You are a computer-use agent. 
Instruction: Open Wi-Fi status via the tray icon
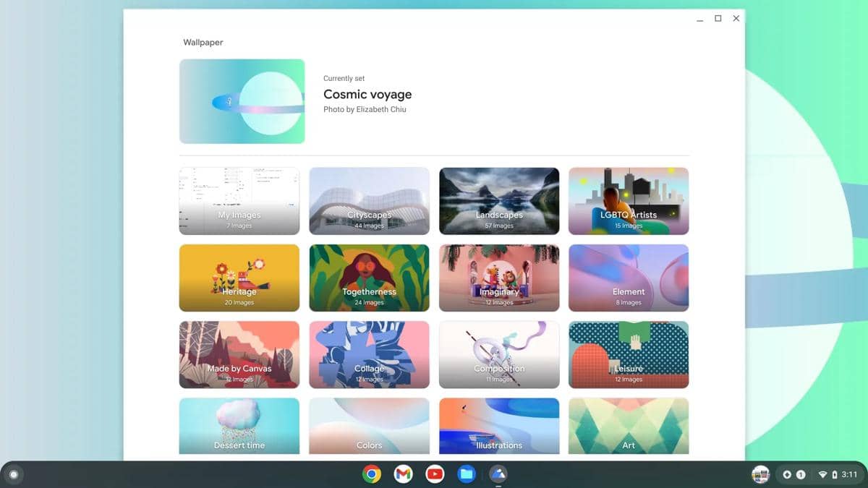pyautogui.click(x=822, y=474)
